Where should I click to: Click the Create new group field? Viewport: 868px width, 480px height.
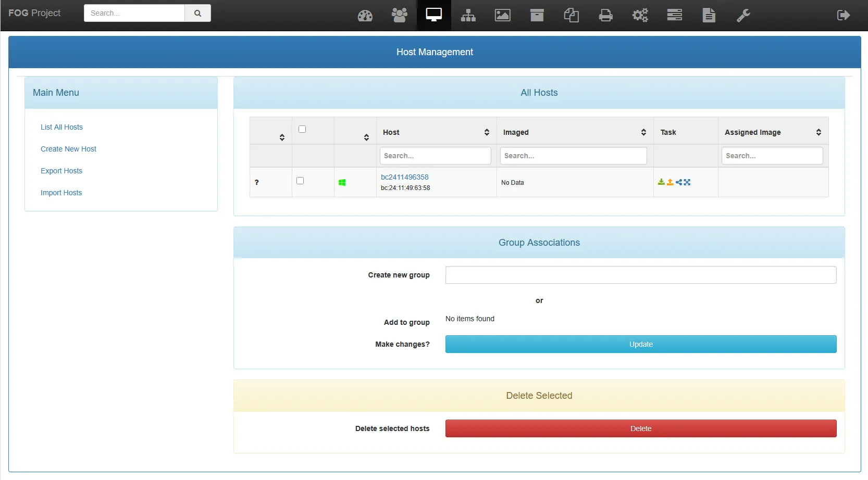pyautogui.click(x=640, y=275)
